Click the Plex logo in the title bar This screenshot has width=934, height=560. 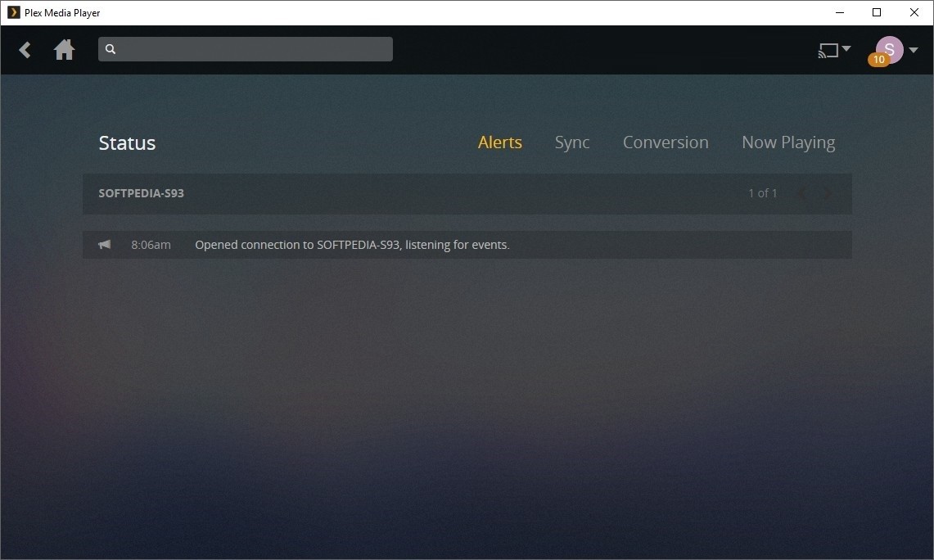point(13,12)
